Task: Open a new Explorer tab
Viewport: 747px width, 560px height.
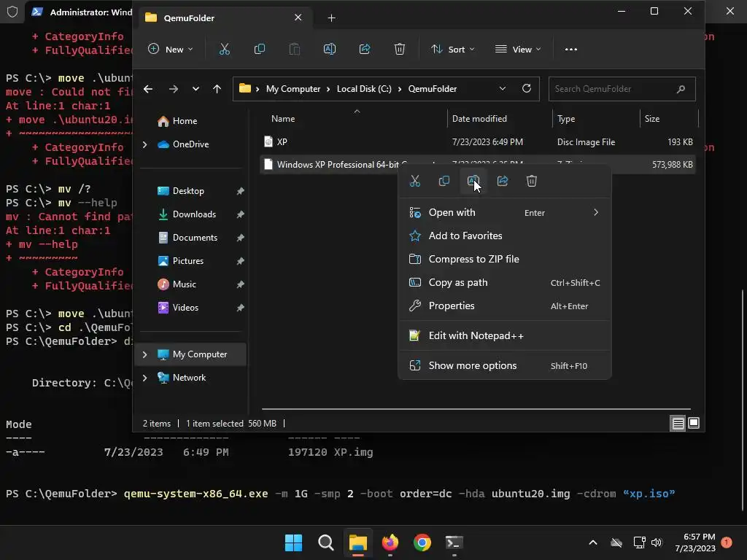Action: coord(332,17)
